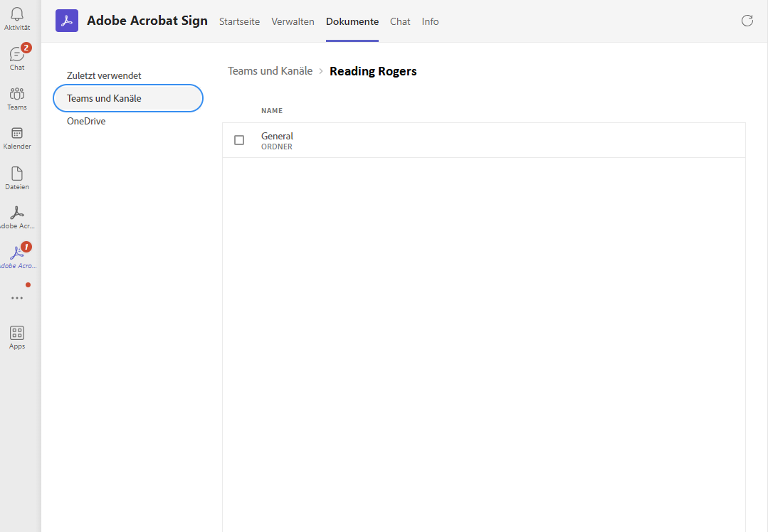Open Adobe Acrobat Sign with the notification badge

point(16,255)
